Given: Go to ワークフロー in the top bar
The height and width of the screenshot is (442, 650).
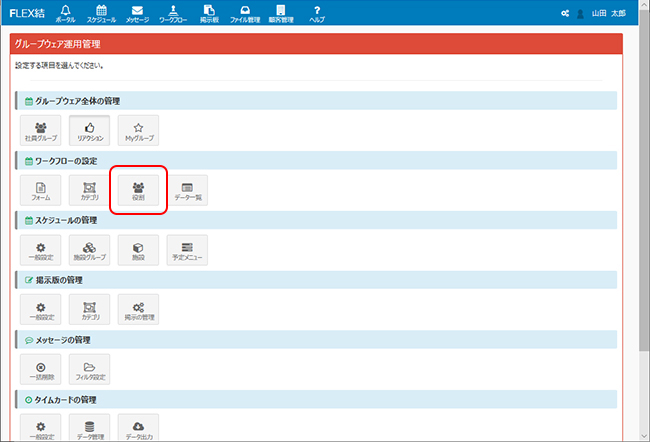Looking at the screenshot, I should tap(173, 13).
